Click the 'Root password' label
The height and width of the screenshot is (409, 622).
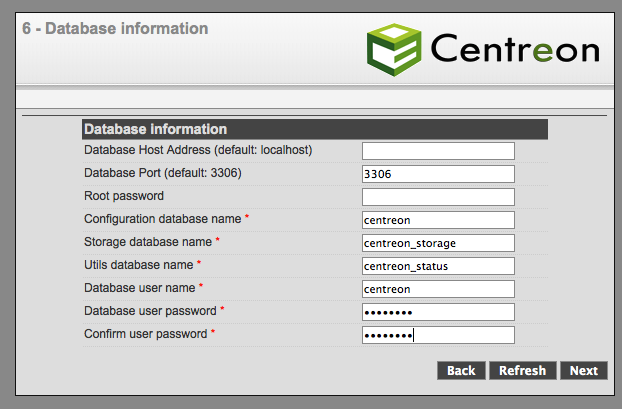pos(124,196)
